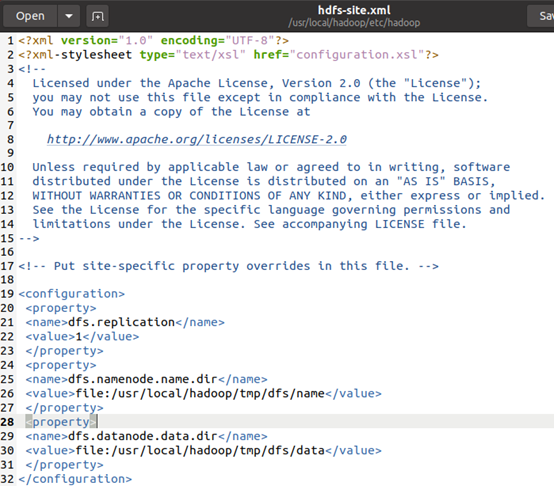Viewport: 554px width, 486px height.
Task: Click the value 1 line
Action: point(82,337)
